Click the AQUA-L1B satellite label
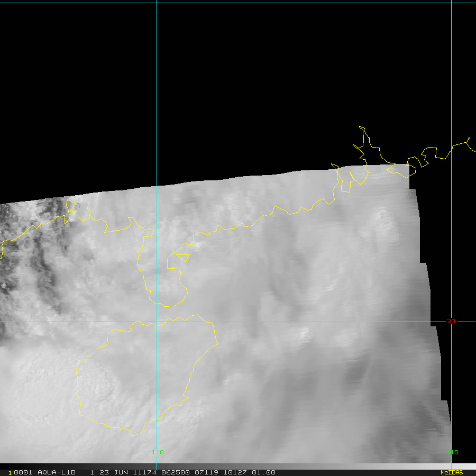 [57, 472]
